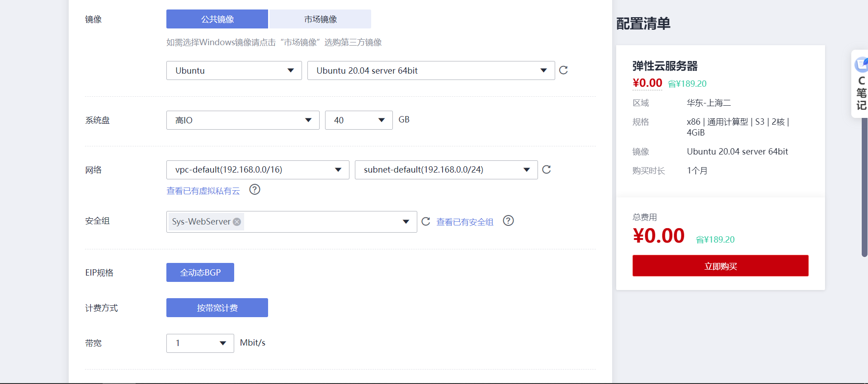The image size is (868, 384).
Task: Select 按带宽计费 billing method
Action: pos(217,308)
